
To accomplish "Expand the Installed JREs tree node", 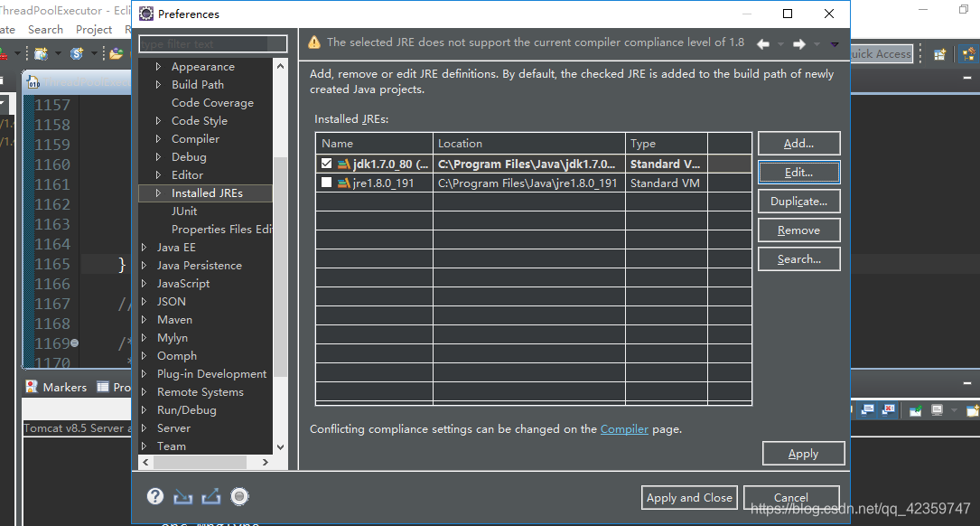I will (158, 193).
